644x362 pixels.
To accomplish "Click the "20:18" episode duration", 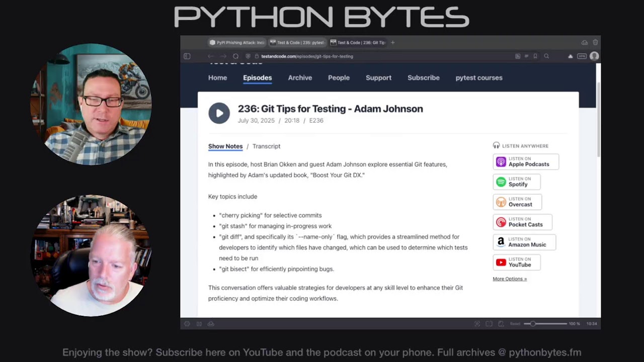I will 292,121.
